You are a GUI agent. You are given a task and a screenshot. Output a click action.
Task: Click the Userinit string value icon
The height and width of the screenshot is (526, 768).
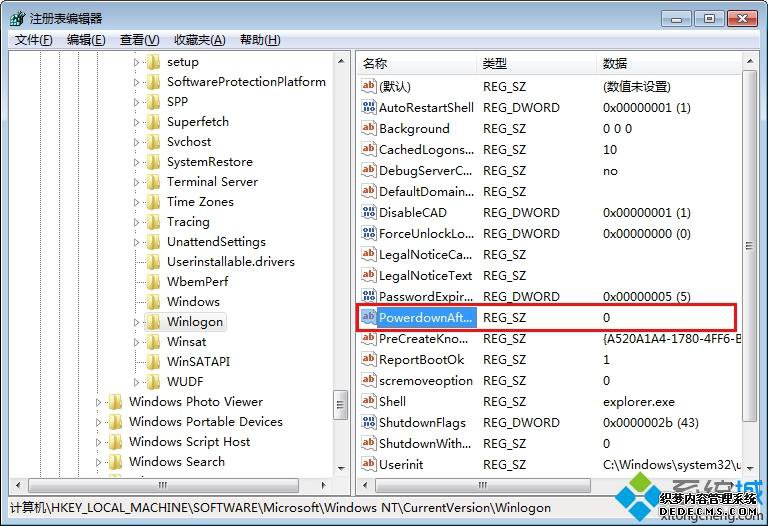tap(368, 464)
